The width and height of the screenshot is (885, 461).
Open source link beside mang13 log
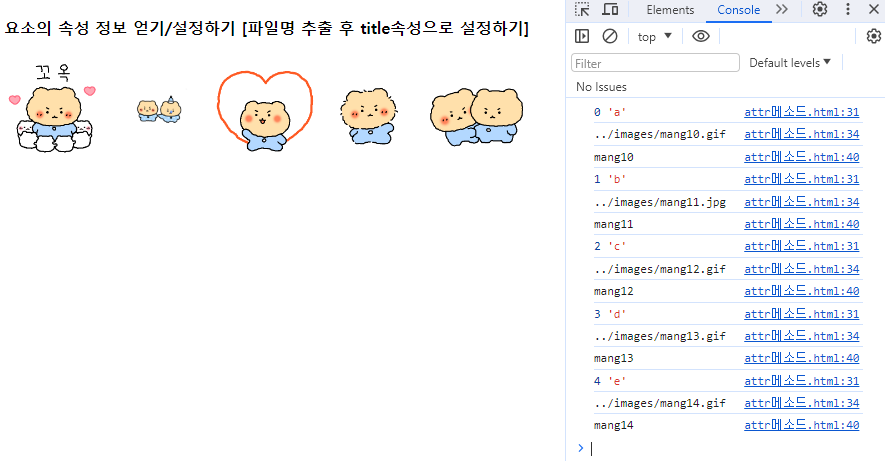(801, 358)
